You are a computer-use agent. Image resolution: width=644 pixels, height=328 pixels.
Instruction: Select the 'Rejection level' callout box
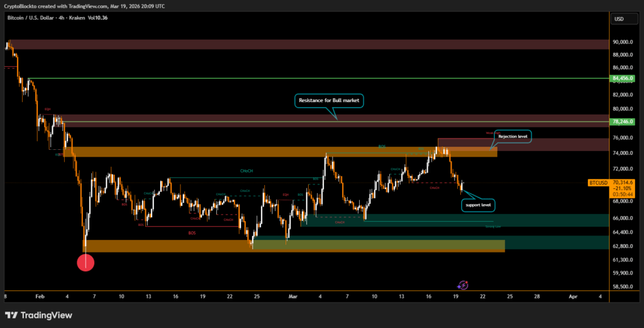(513, 136)
